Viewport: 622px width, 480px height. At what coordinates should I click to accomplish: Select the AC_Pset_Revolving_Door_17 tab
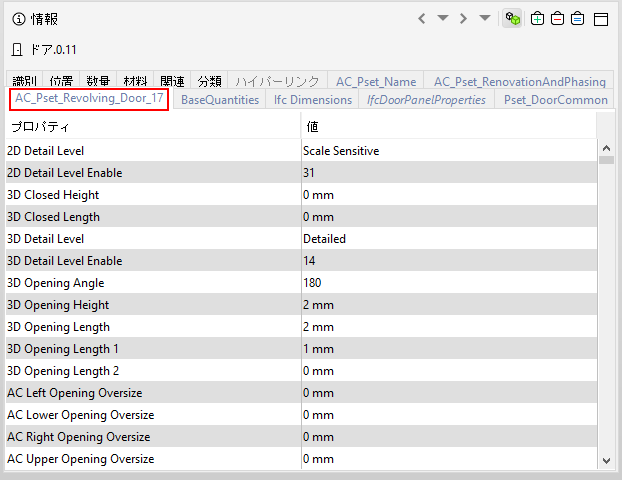pos(89,98)
